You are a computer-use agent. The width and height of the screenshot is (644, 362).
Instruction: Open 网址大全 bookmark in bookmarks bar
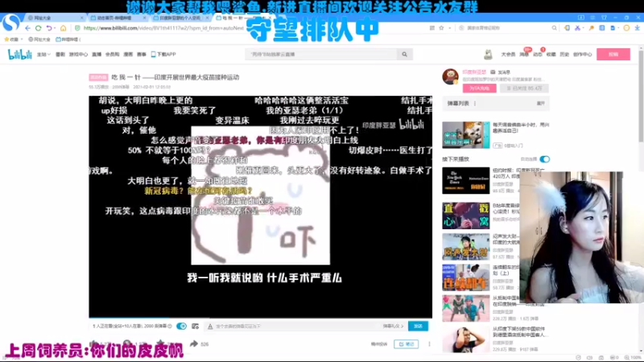pos(39,39)
